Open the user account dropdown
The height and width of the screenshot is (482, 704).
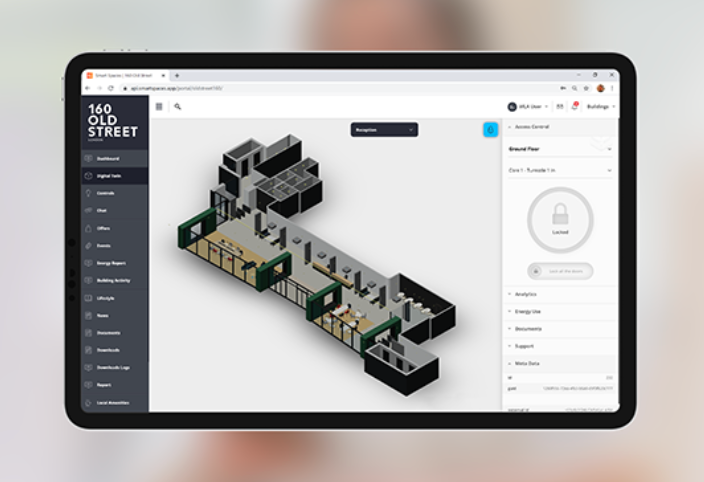pyautogui.click(x=528, y=106)
